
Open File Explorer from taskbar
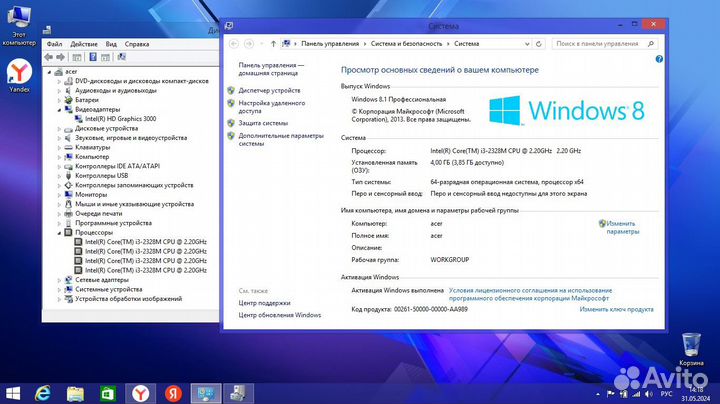(75, 393)
